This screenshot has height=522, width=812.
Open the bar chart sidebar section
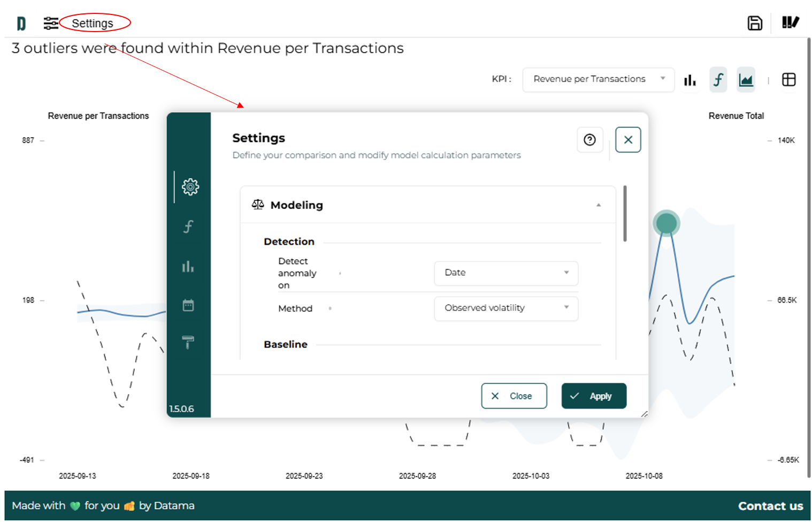[188, 266]
